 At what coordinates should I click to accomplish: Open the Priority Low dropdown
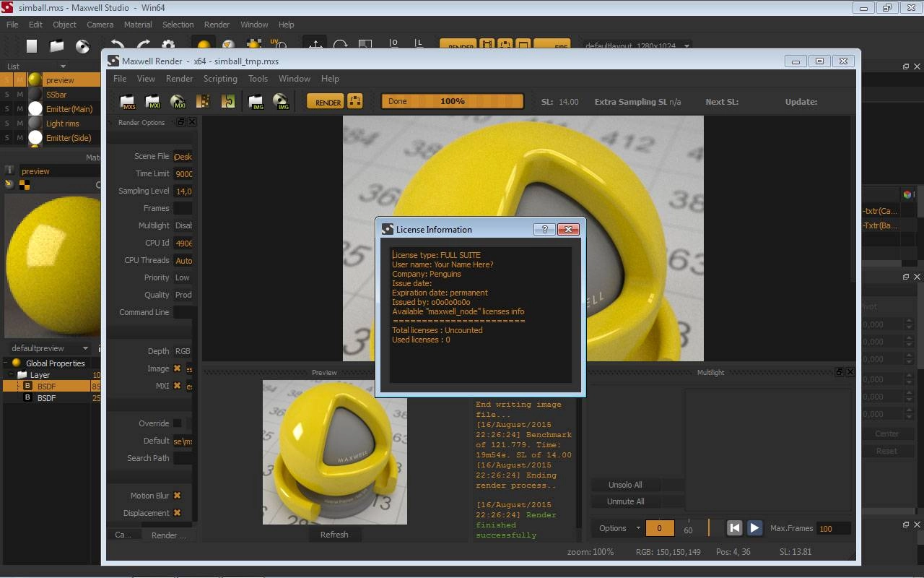click(x=183, y=277)
